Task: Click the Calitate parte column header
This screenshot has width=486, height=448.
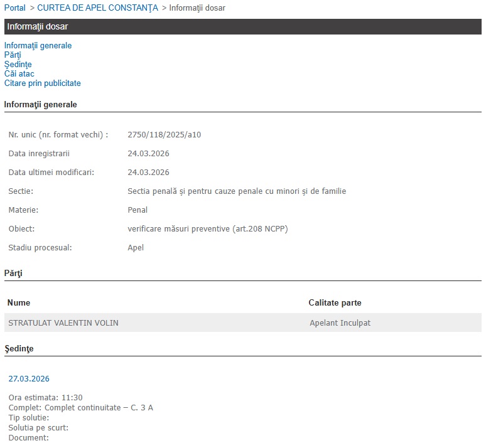Action: 335,303
